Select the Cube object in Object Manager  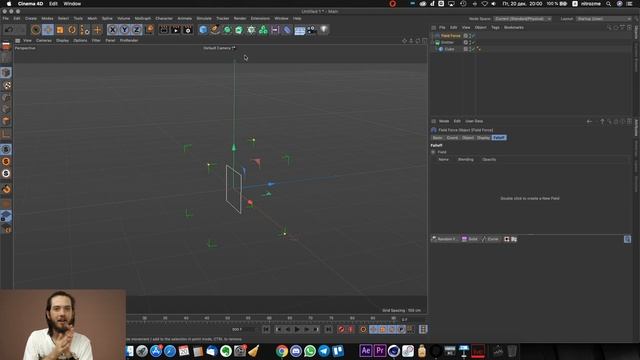(449, 49)
